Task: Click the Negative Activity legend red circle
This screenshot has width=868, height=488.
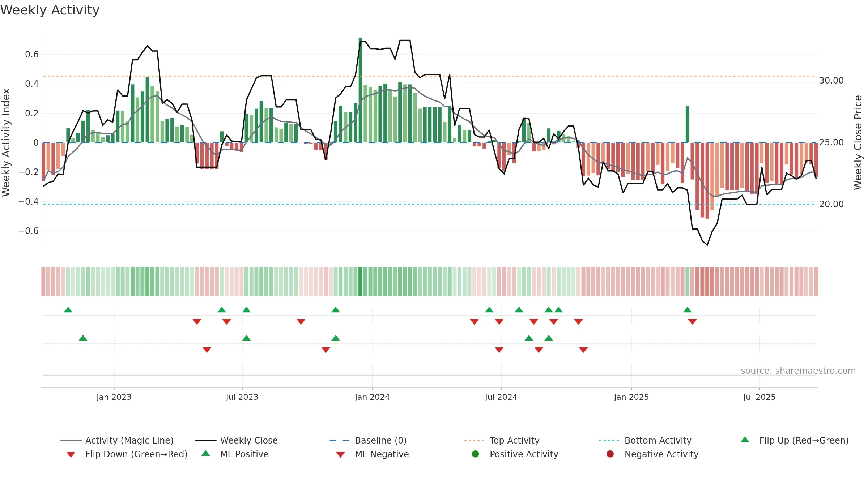Action: [610, 454]
